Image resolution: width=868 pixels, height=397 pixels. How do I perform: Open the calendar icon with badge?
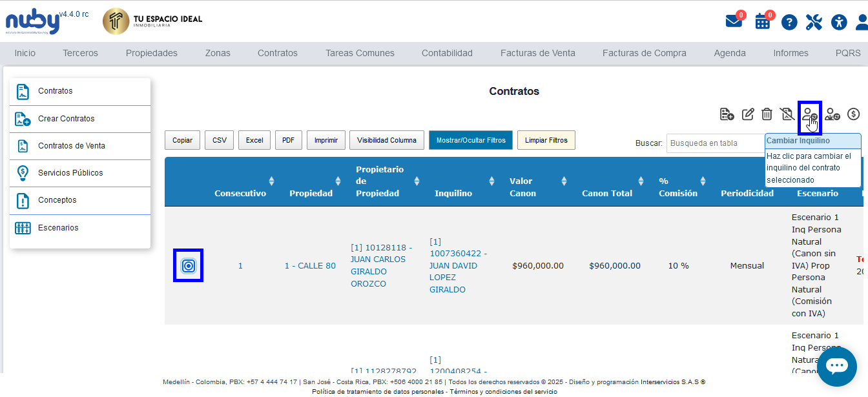763,21
